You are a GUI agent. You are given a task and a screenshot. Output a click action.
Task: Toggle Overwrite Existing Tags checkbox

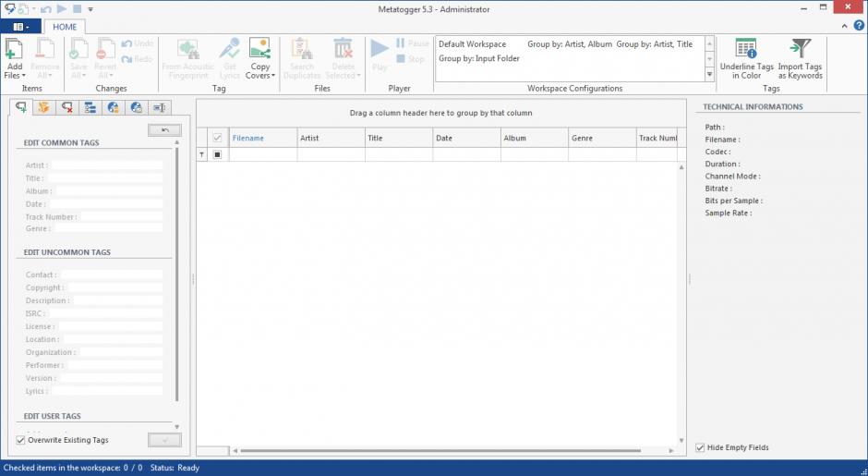click(21, 440)
